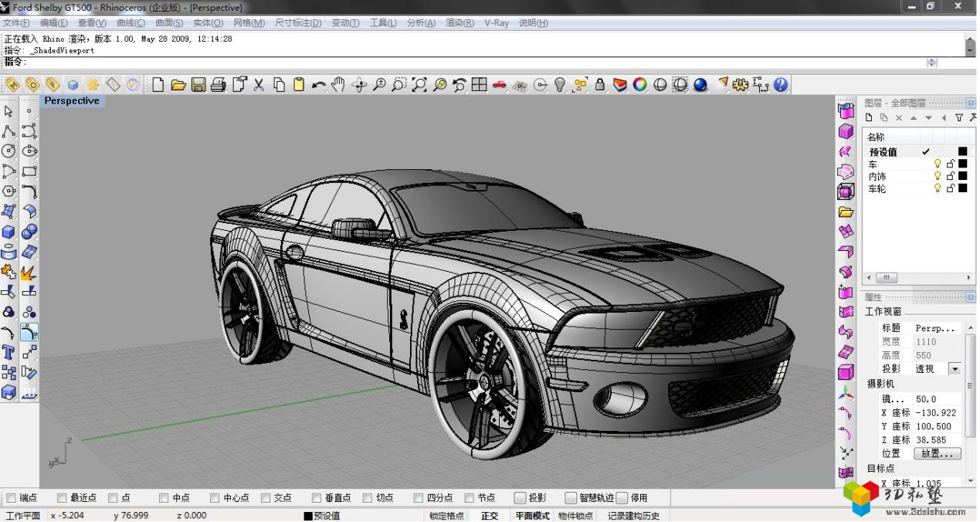980x522 pixels.
Task: Click the Zoom selected icon
Action: coord(439,85)
